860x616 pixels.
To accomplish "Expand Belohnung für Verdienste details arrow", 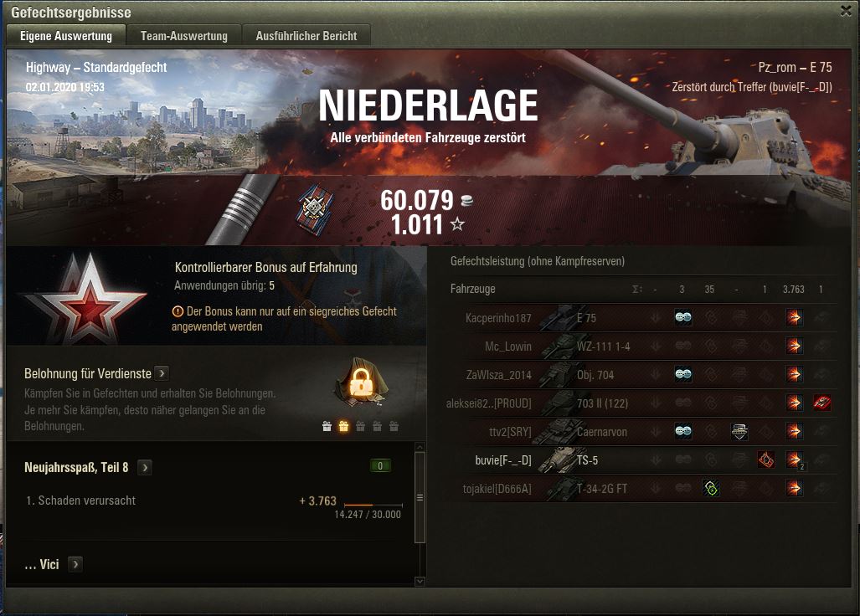I will click(x=162, y=373).
